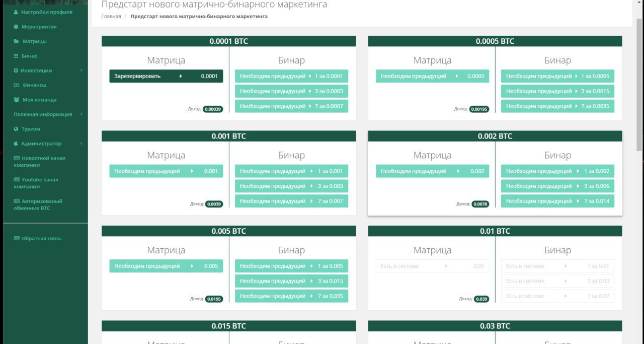The width and height of the screenshot is (644, 344).
Task: Click matrix button Необходим предыдущий 0.005
Action: [166, 266]
